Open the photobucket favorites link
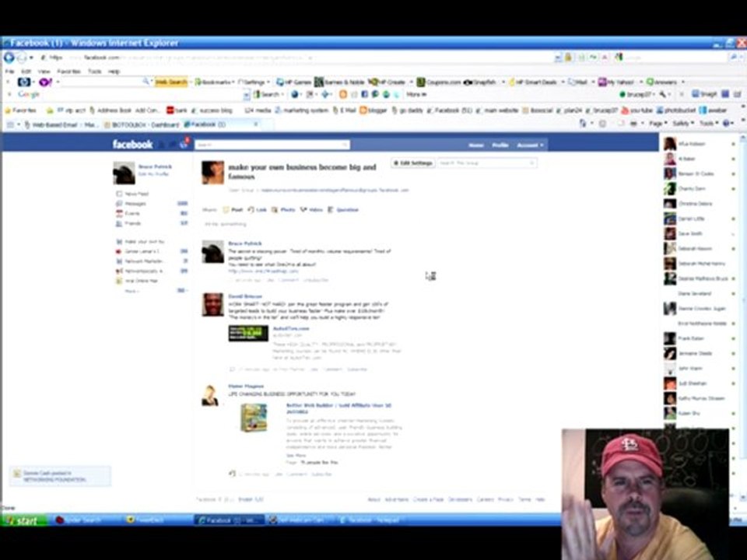The width and height of the screenshot is (747, 560). click(676, 110)
